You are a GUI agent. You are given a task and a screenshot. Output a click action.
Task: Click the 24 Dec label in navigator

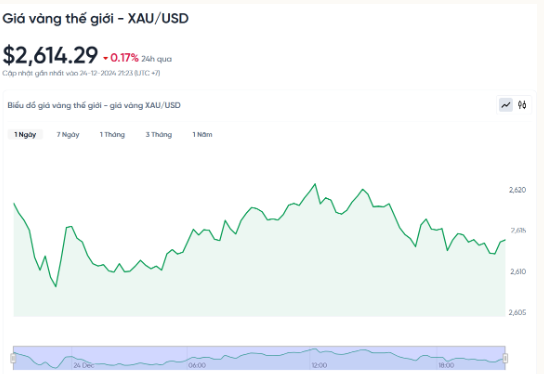84,365
